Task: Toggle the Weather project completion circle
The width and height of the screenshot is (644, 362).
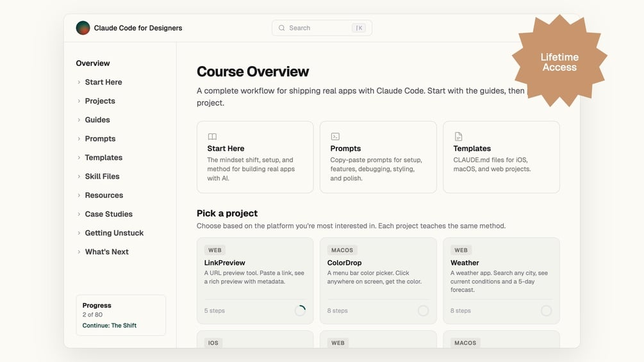Action: coord(546,311)
